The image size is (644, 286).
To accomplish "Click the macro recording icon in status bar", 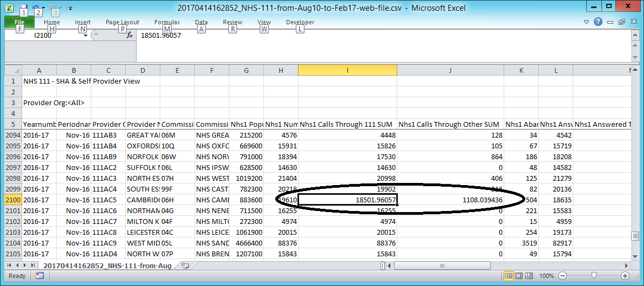I will pos(39,276).
